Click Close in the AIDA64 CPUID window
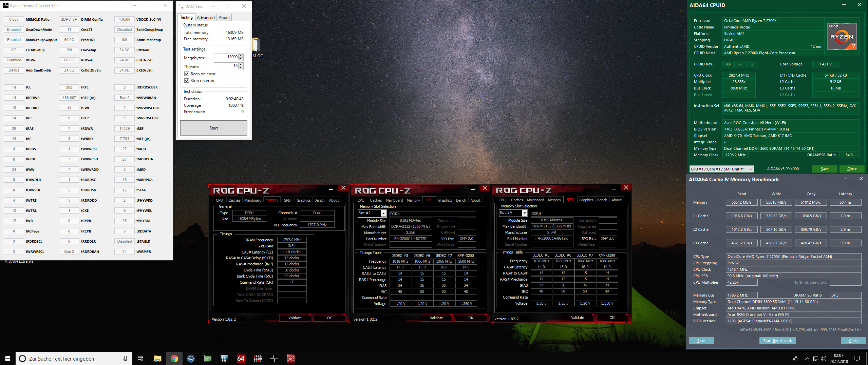868x365 pixels. (852, 169)
